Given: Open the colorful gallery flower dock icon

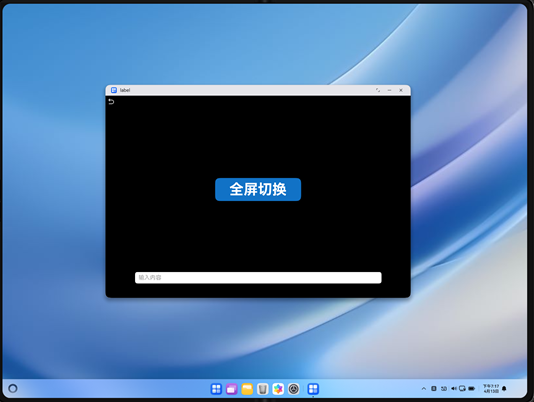Looking at the screenshot, I should point(278,389).
